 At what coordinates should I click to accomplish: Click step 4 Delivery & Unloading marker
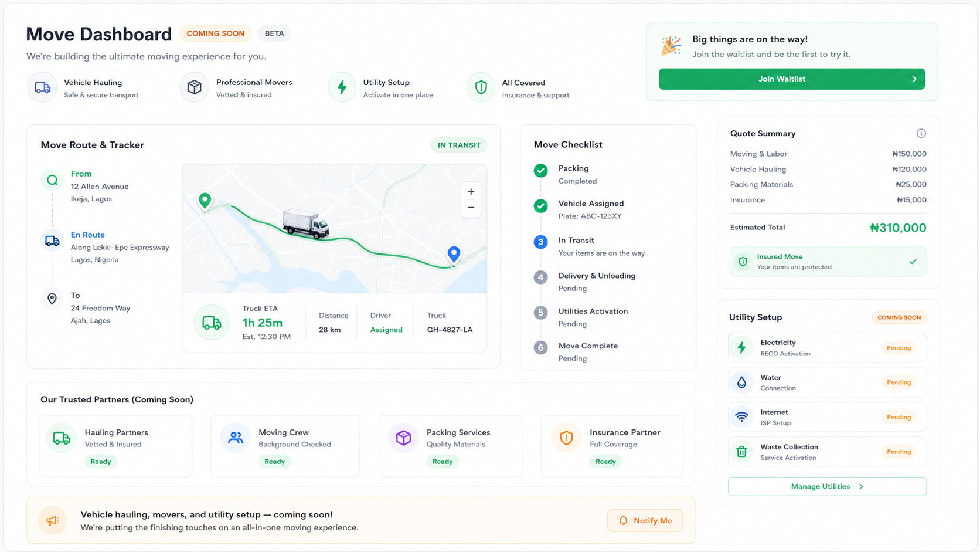coord(541,277)
